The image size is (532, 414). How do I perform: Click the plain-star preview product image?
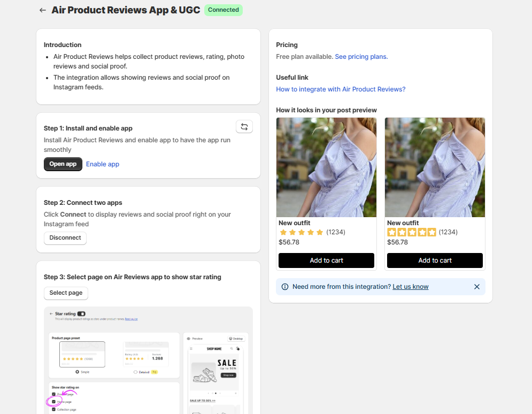(x=326, y=167)
